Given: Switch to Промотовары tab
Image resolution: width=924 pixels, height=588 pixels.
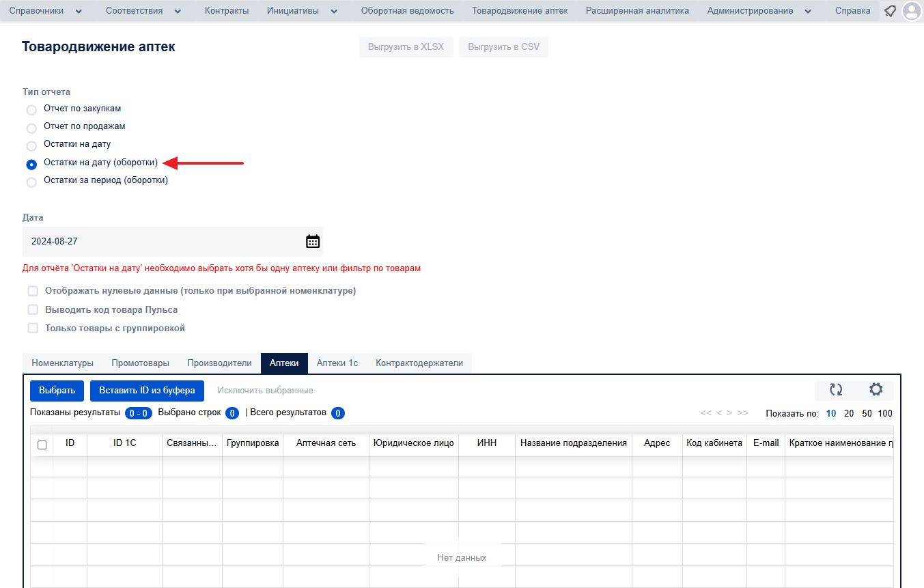Looking at the screenshot, I should pyautogui.click(x=141, y=363).
